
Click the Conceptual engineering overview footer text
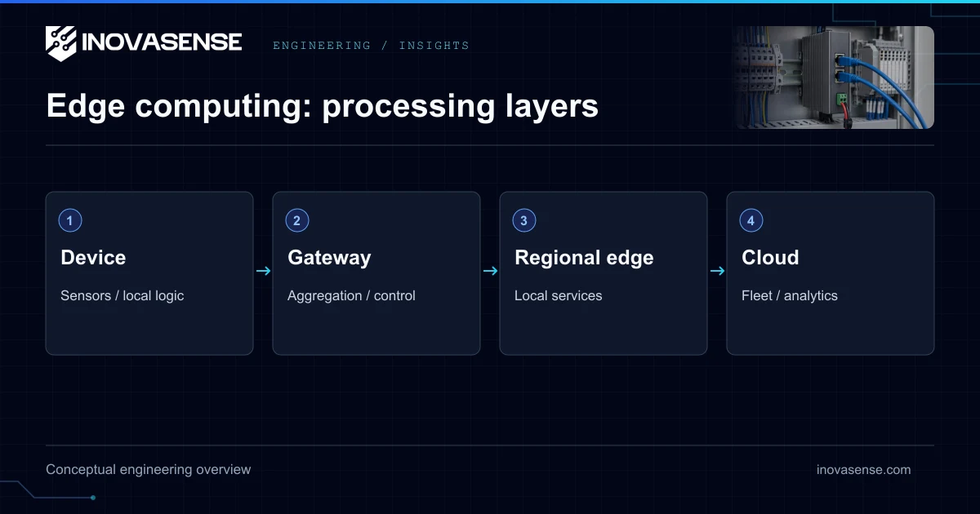click(149, 470)
